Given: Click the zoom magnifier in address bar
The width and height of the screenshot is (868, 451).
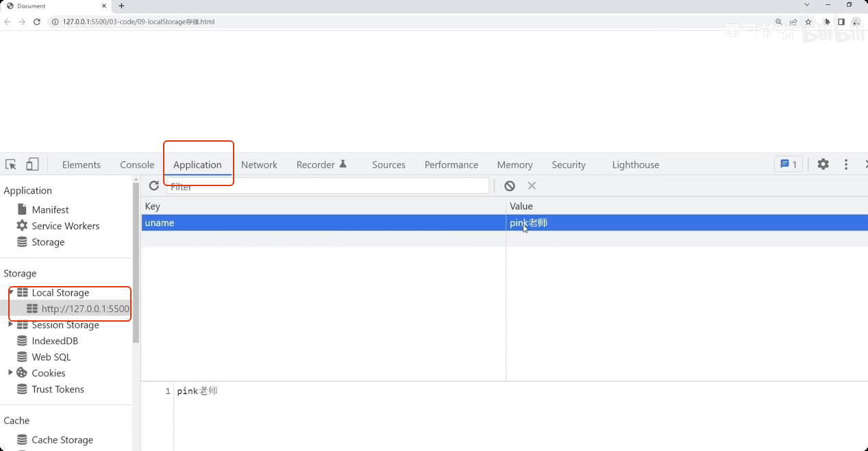Looking at the screenshot, I should [x=779, y=22].
